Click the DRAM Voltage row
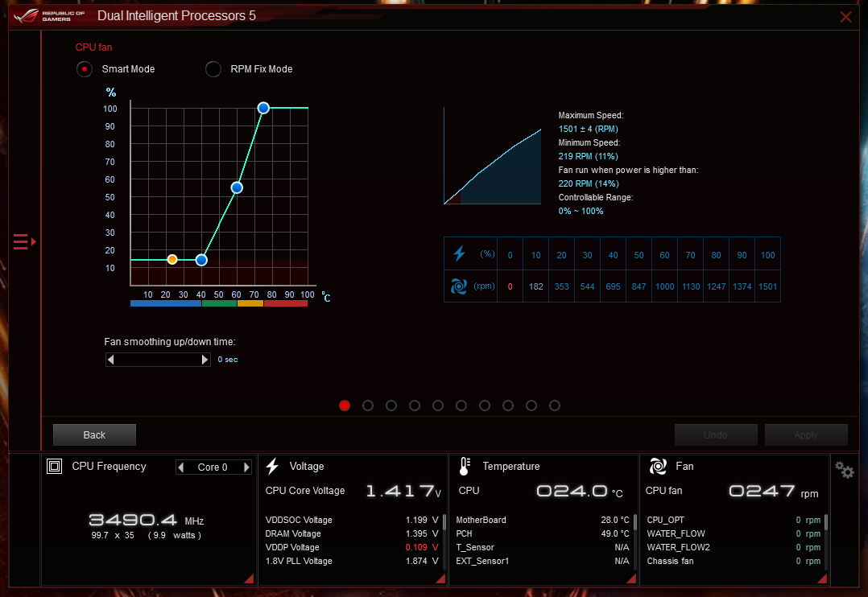The image size is (868, 597). [352, 534]
